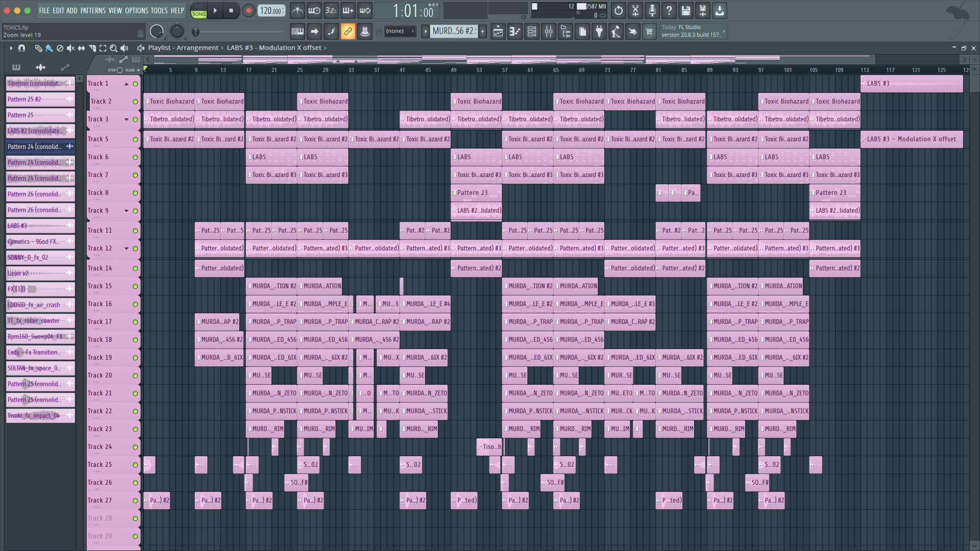980x551 pixels.
Task: Collapse Track 1 group arrow
Action: [x=126, y=84]
